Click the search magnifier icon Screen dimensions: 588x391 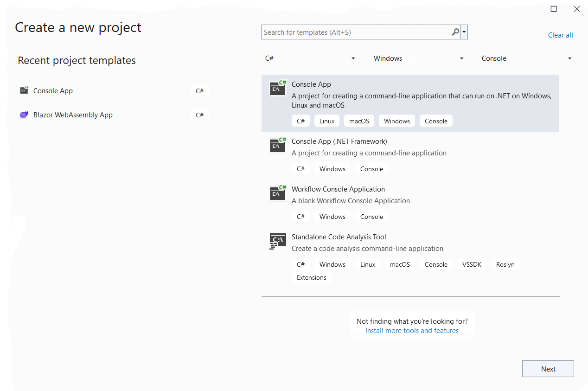click(455, 32)
